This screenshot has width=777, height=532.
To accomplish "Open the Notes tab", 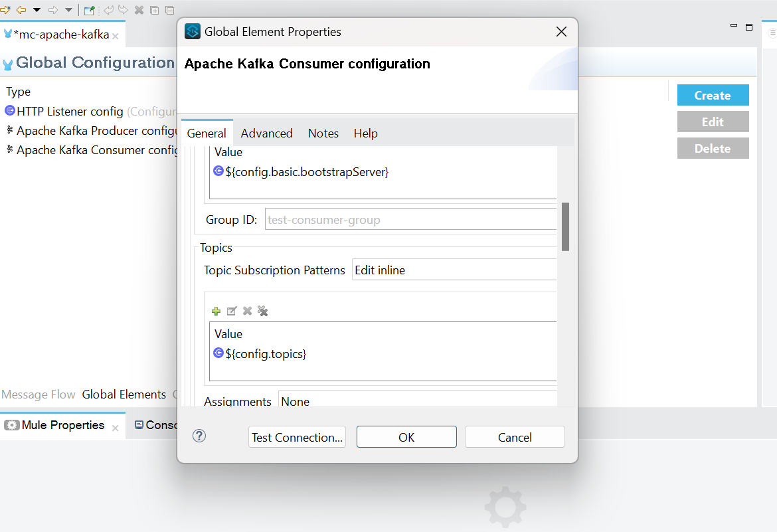I will click(323, 133).
